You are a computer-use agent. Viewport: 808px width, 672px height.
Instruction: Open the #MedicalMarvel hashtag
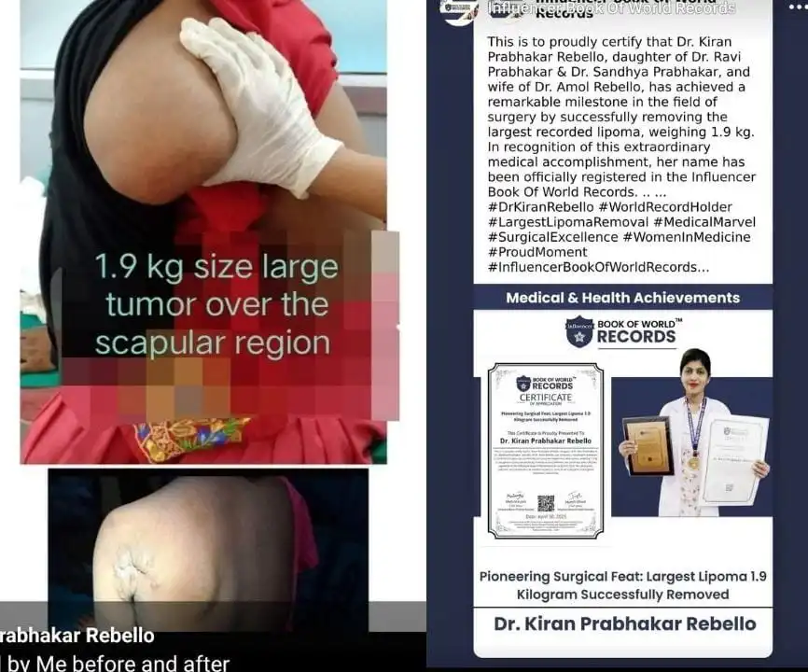(706, 221)
